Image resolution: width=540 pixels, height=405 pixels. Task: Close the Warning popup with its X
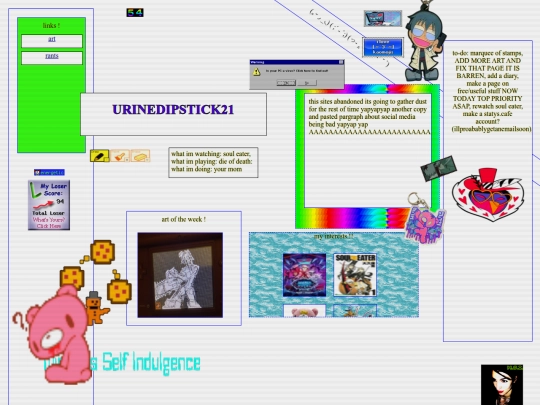click(341, 62)
